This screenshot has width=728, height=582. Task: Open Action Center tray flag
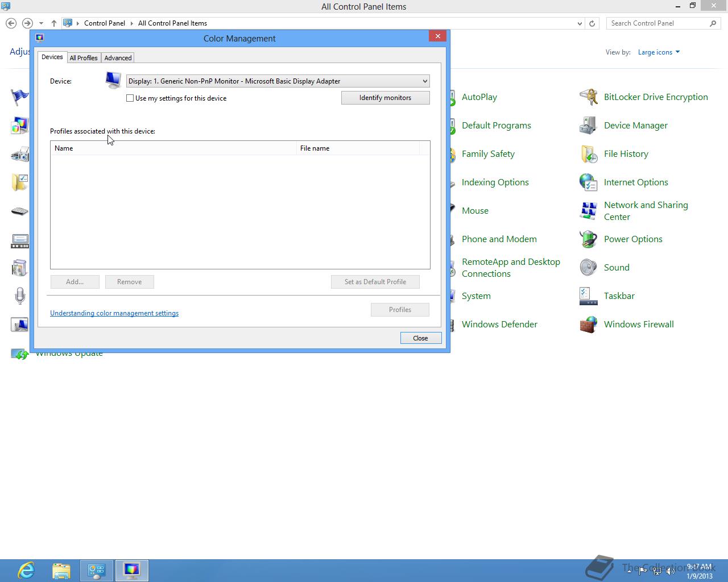[x=643, y=571]
